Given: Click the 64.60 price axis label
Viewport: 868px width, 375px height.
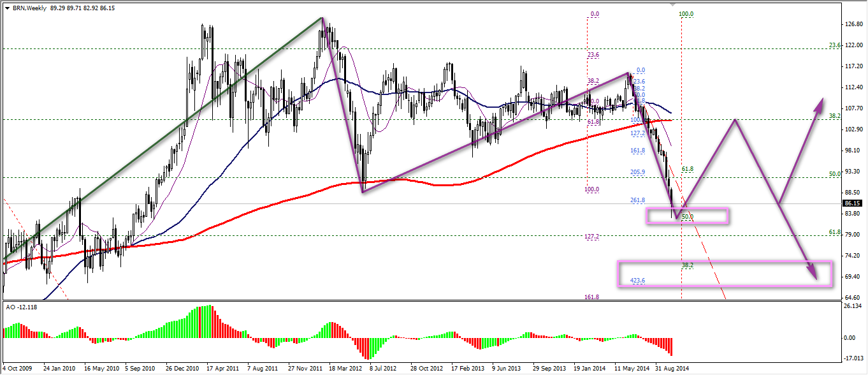Looking at the screenshot, I should (852, 297).
